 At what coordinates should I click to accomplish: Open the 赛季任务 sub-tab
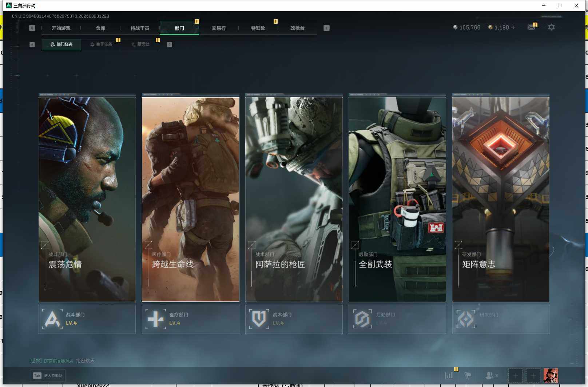click(101, 44)
